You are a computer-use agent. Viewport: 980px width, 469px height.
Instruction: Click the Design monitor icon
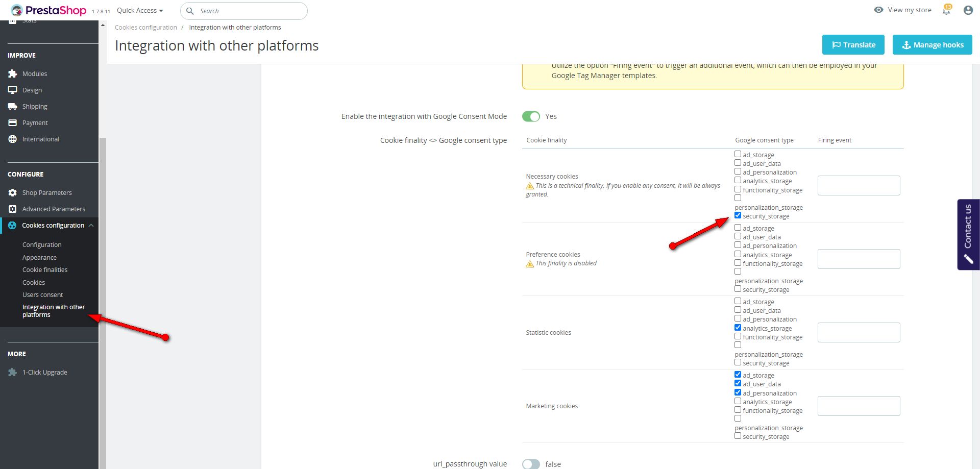[13, 90]
